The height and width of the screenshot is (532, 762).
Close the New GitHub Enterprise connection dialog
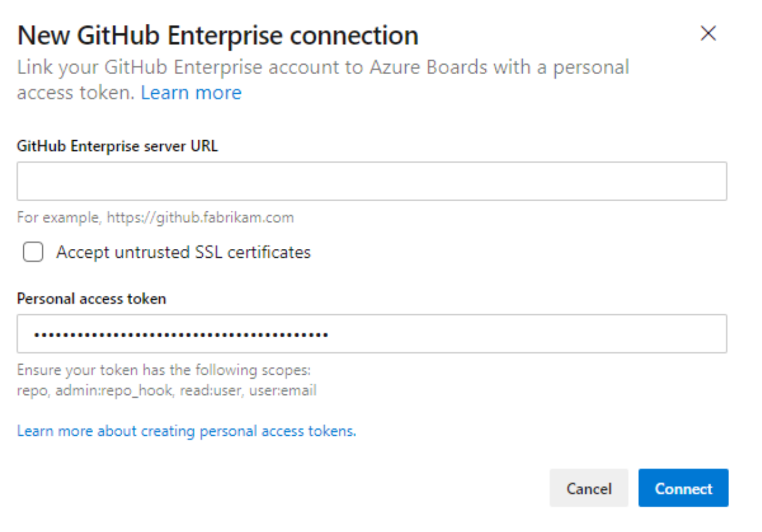pyautogui.click(x=707, y=33)
